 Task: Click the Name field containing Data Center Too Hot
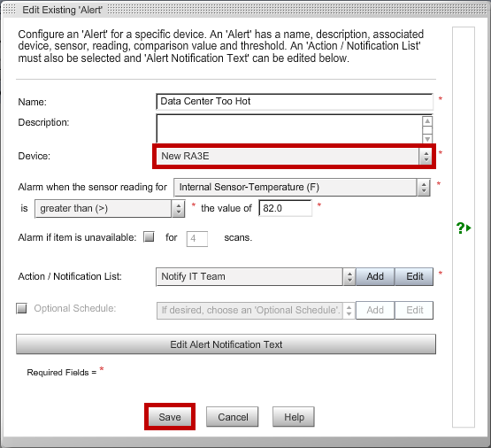295,102
